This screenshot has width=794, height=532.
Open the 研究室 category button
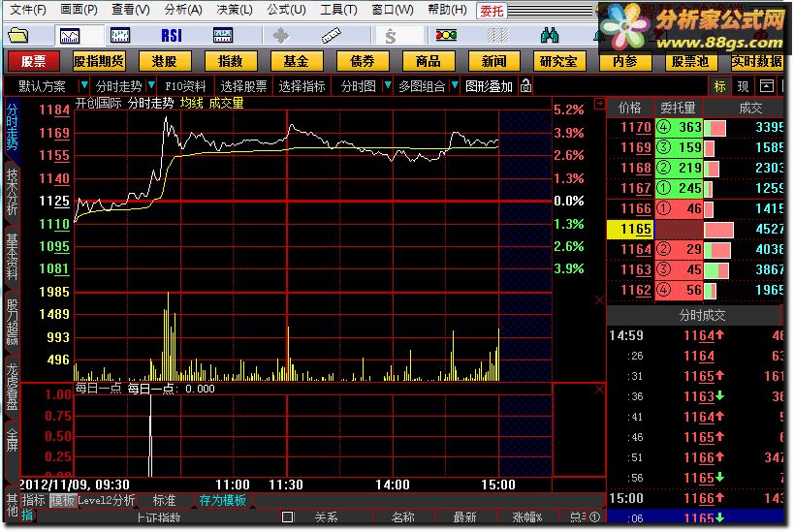[x=559, y=61]
